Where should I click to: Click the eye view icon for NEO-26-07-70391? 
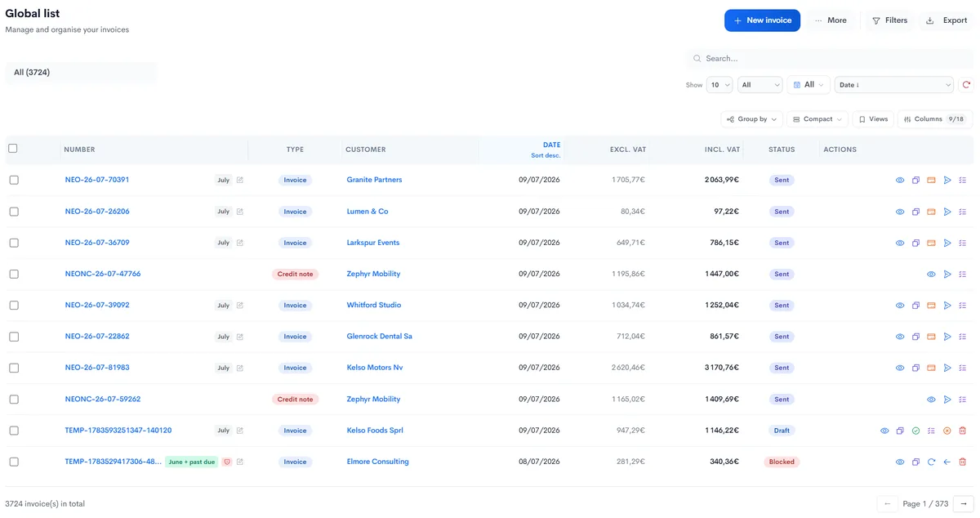coord(900,180)
